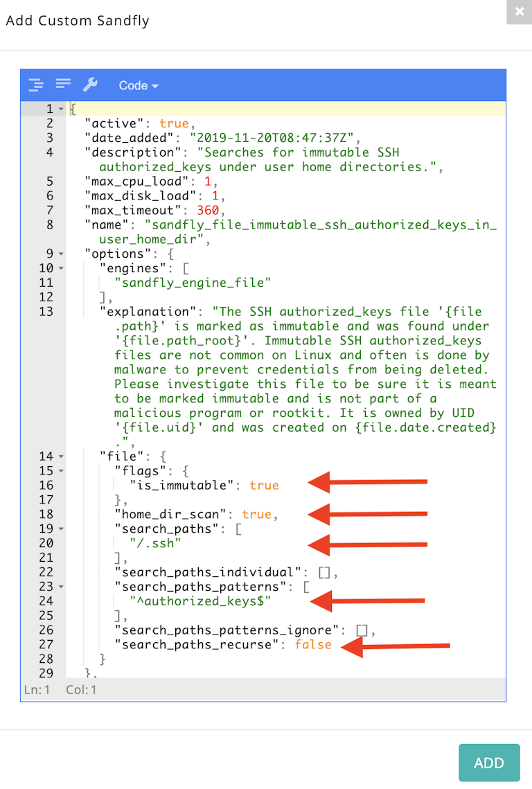Click the wrench repair JSON icon
532x789 pixels.
click(90, 85)
